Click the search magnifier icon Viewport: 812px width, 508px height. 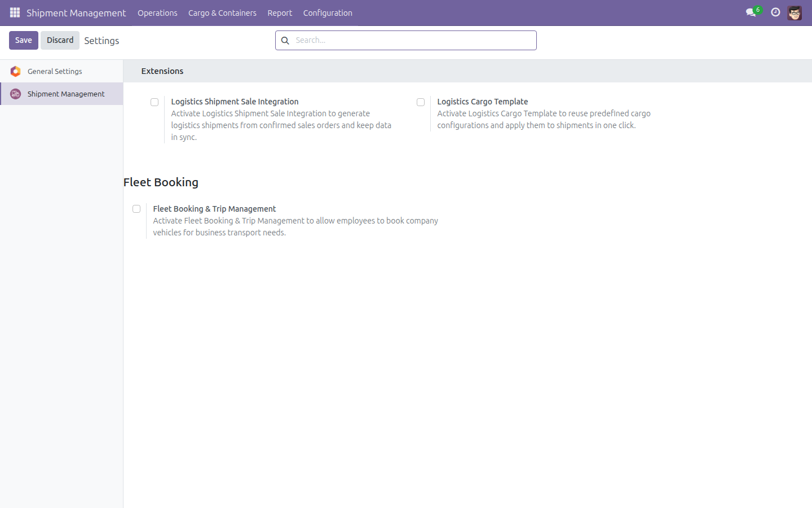click(285, 41)
